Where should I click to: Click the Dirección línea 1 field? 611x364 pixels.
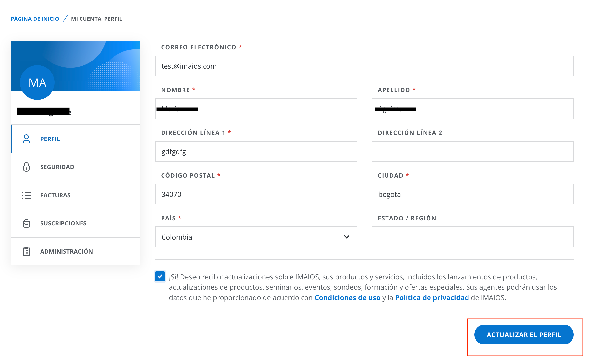[x=256, y=151]
